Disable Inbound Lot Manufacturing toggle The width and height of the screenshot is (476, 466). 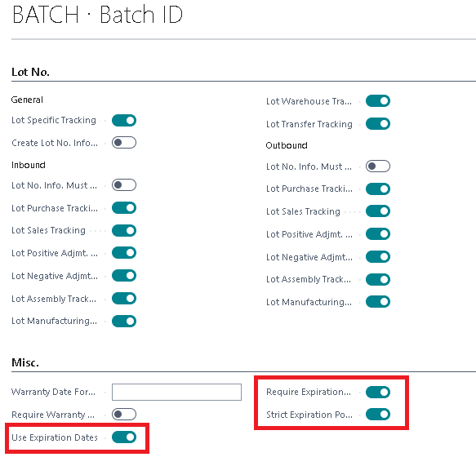point(124,322)
